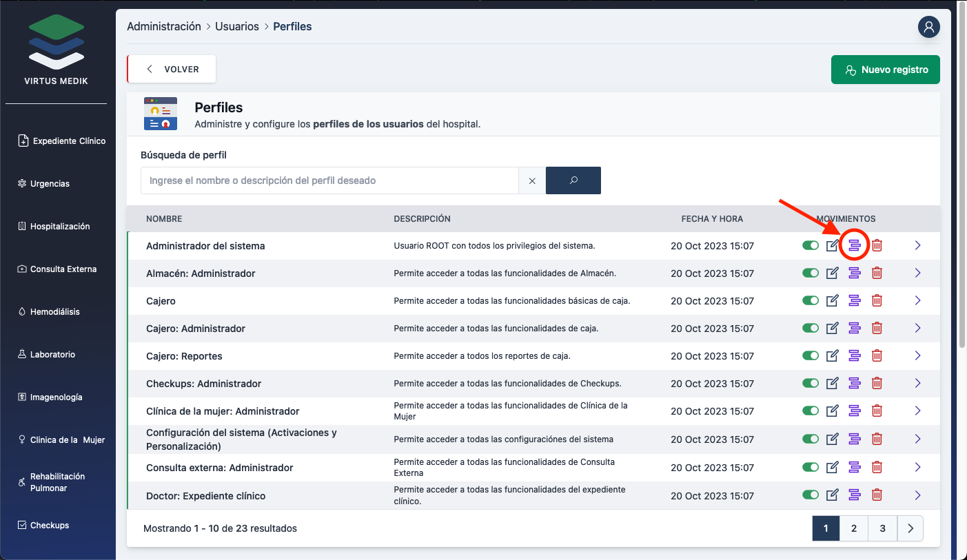
Task: Open Urgencias in the sidebar
Action: point(50,184)
